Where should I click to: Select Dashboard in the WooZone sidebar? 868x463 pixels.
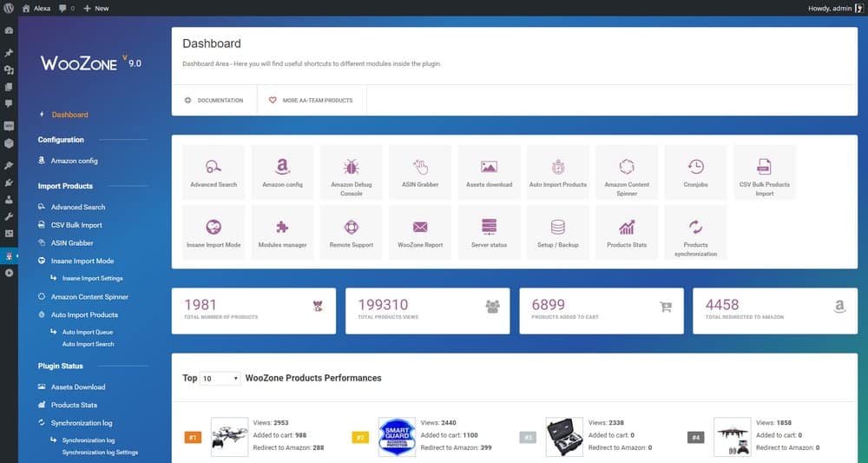pyautogui.click(x=69, y=115)
